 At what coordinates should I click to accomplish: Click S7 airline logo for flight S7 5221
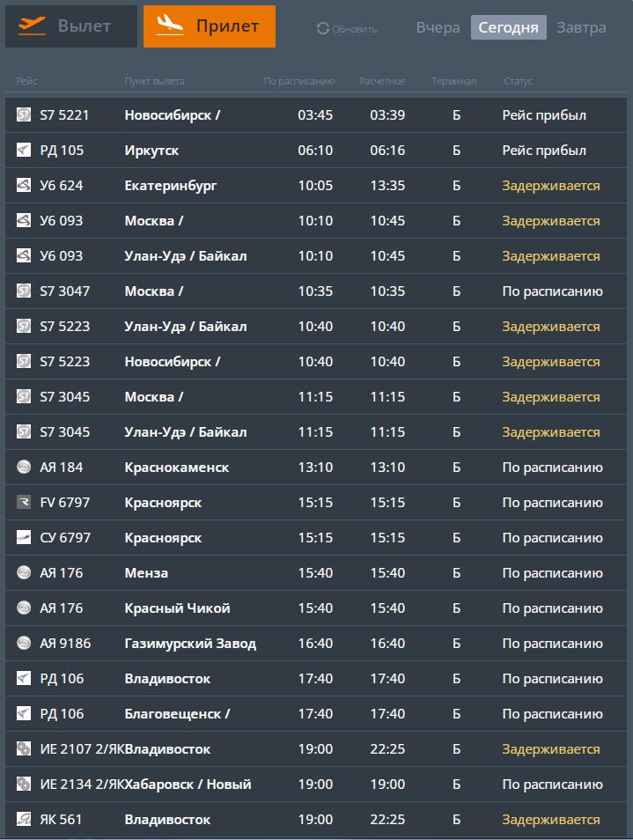point(24,114)
